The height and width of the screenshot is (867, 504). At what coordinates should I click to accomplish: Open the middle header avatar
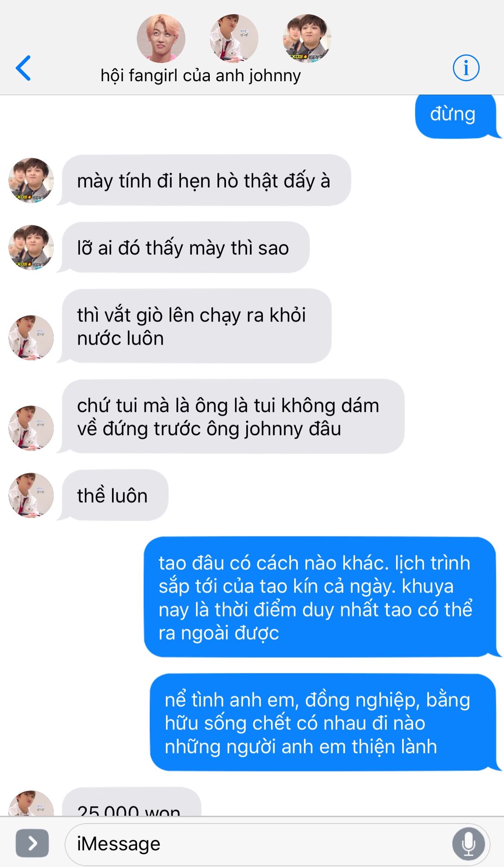pyautogui.click(x=234, y=38)
